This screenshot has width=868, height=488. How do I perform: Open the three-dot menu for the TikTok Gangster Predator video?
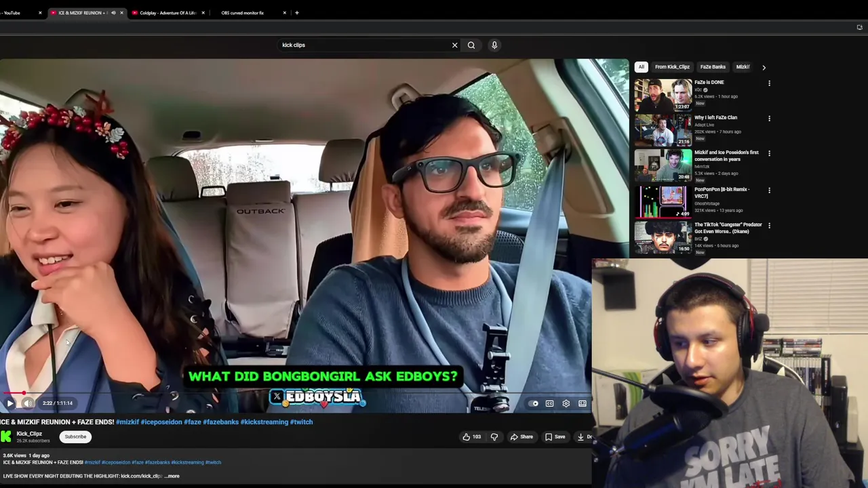click(769, 226)
